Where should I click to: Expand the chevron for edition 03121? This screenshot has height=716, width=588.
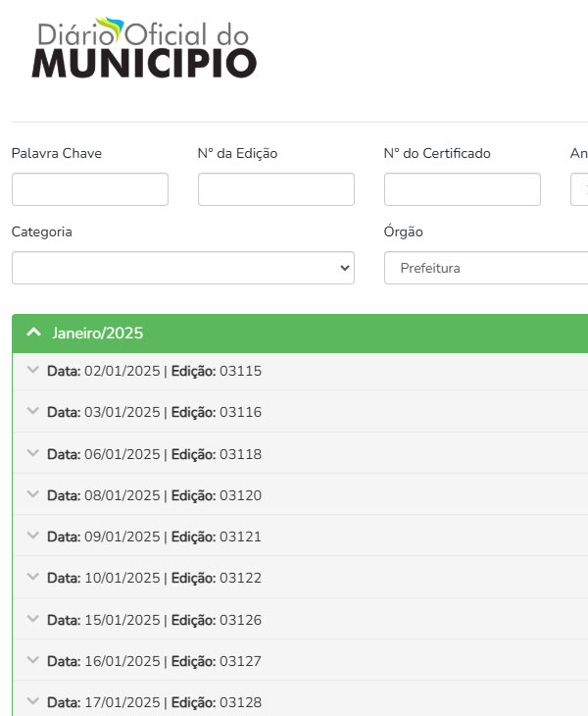[32, 537]
